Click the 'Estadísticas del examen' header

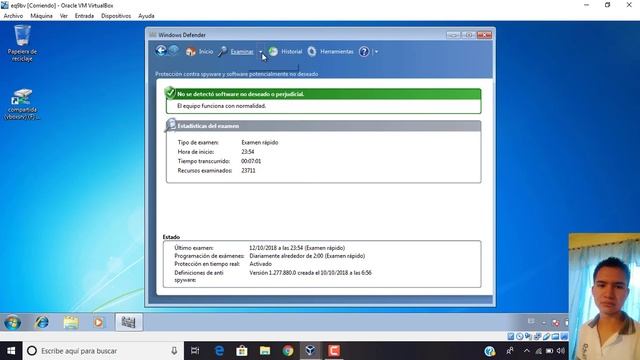(323, 126)
